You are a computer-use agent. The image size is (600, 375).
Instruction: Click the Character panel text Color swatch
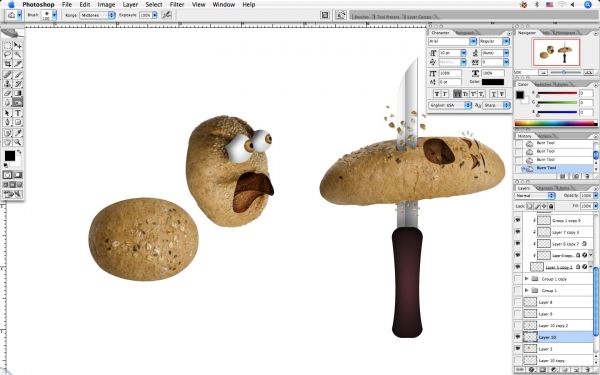click(x=493, y=82)
